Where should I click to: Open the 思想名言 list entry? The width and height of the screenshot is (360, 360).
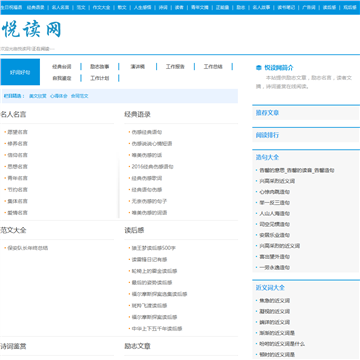[x=18, y=167]
